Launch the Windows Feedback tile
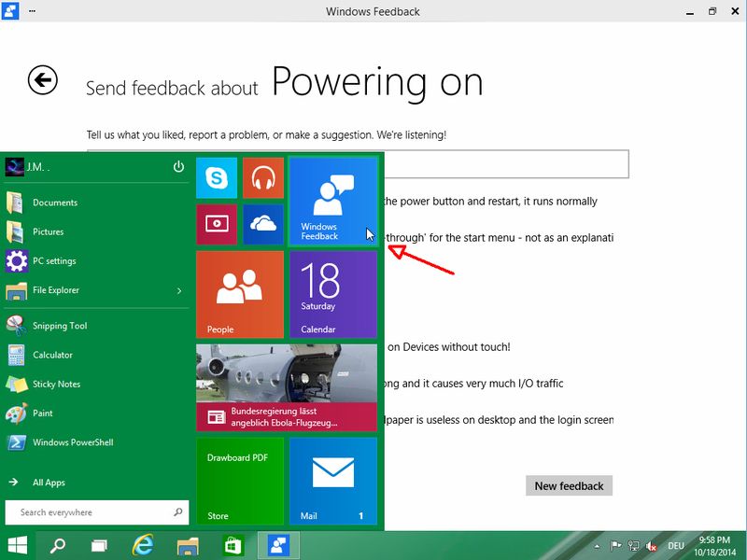Image resolution: width=747 pixels, height=560 pixels. pos(333,201)
